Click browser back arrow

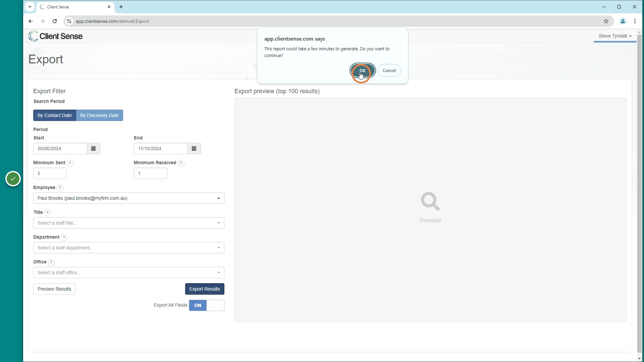tap(31, 21)
